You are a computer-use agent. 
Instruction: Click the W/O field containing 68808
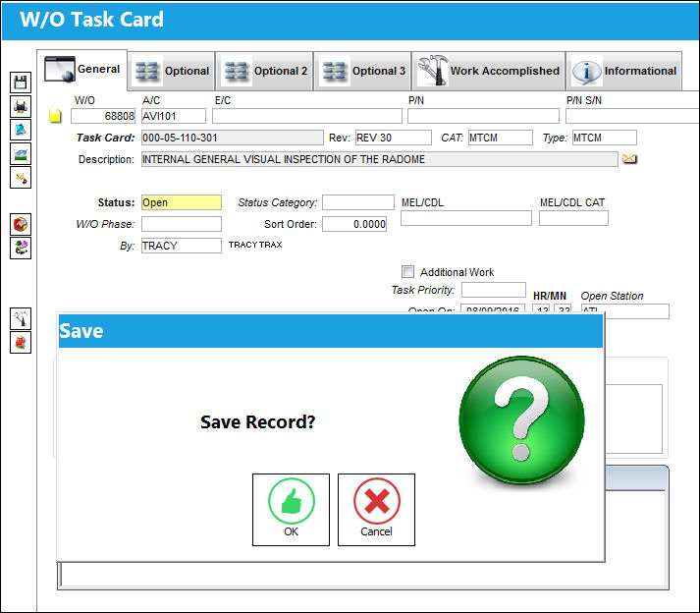pyautogui.click(x=103, y=116)
